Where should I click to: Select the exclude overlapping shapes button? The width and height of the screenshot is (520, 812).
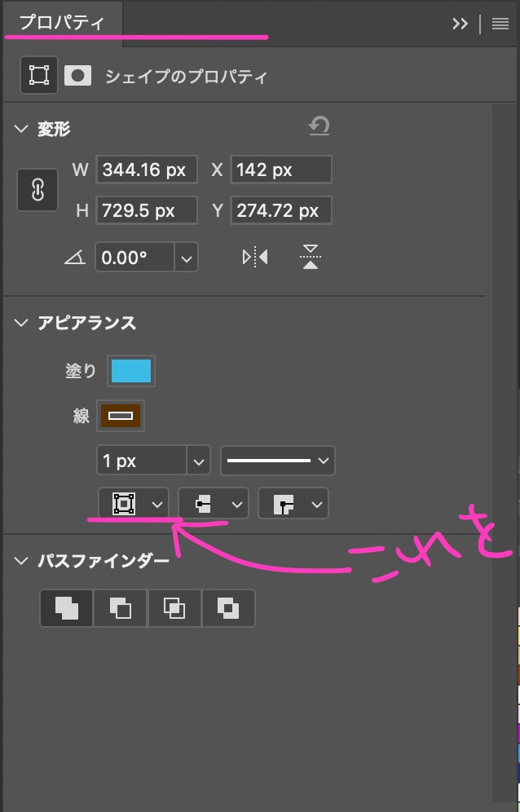coord(228,608)
